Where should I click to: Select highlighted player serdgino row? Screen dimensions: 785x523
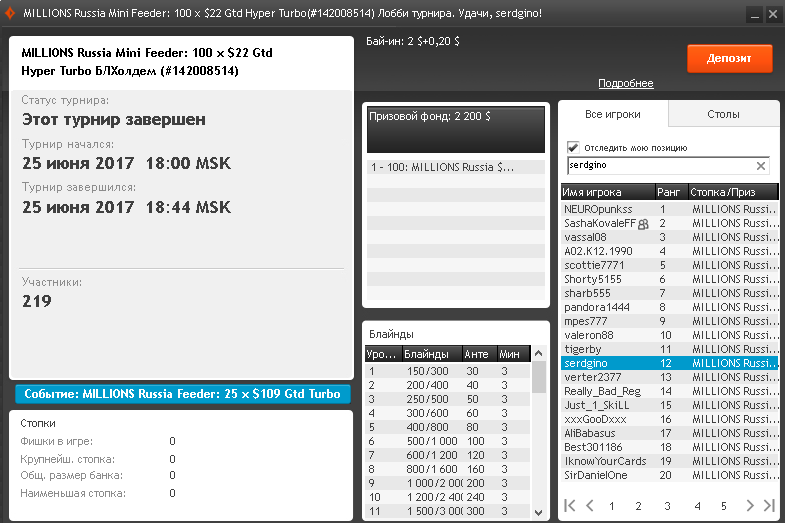coord(670,363)
